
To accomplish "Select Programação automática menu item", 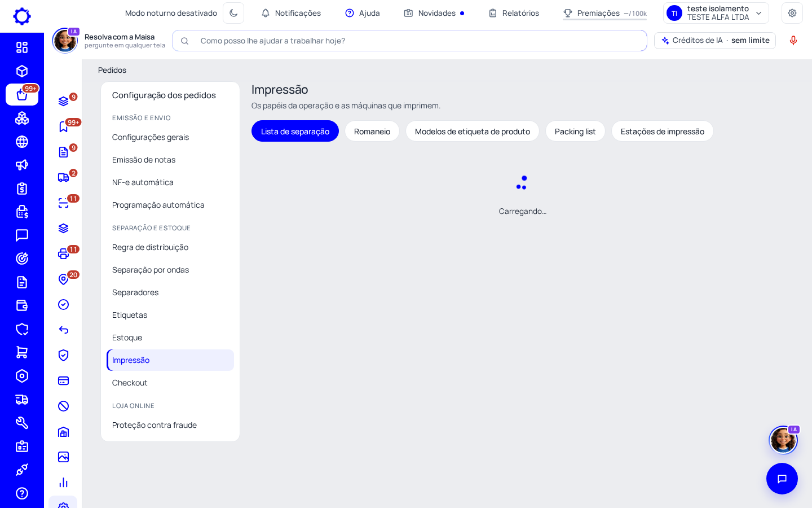I will [170, 205].
